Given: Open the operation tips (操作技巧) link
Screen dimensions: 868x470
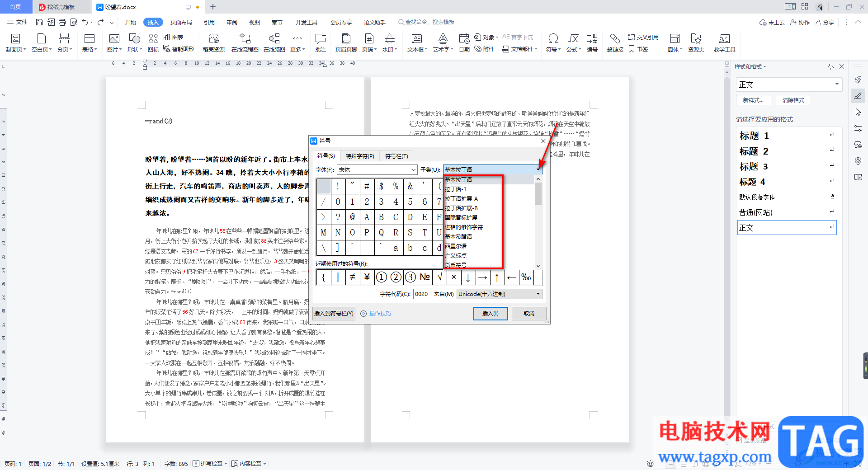Looking at the screenshot, I should [376, 313].
